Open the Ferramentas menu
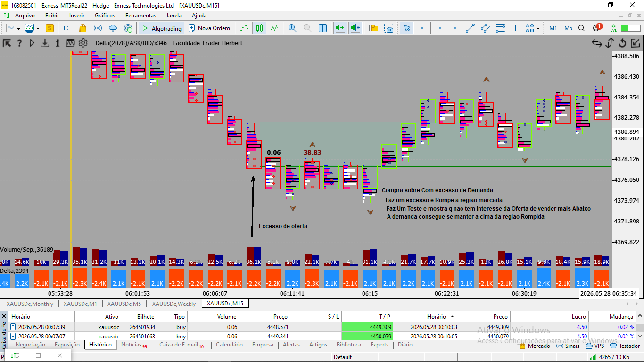 (140, 16)
